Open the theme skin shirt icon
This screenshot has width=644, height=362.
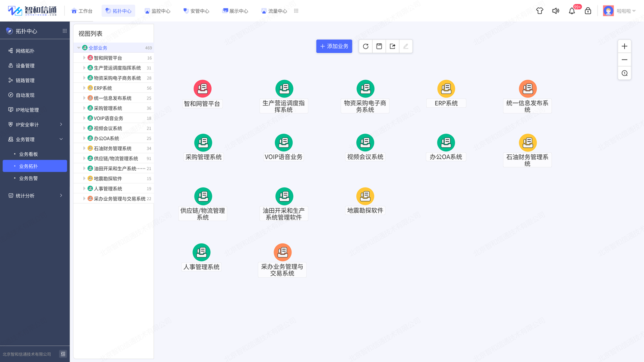[540, 11]
